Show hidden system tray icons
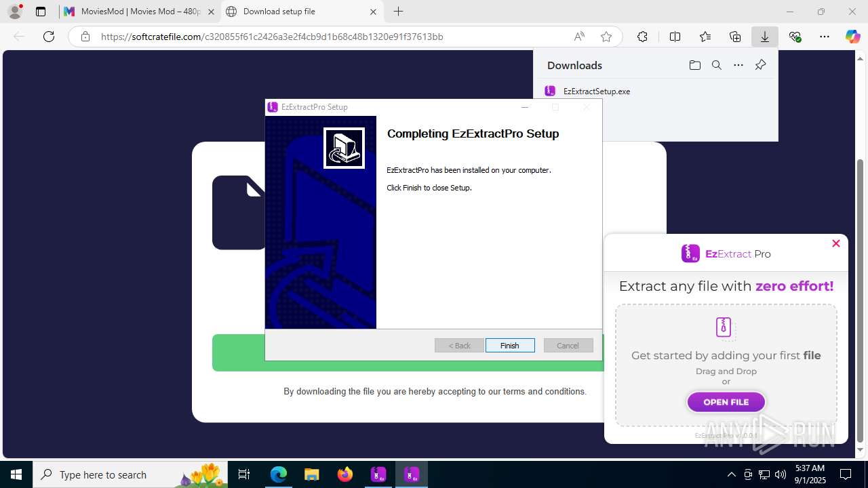This screenshot has width=868, height=488. pos(731,474)
